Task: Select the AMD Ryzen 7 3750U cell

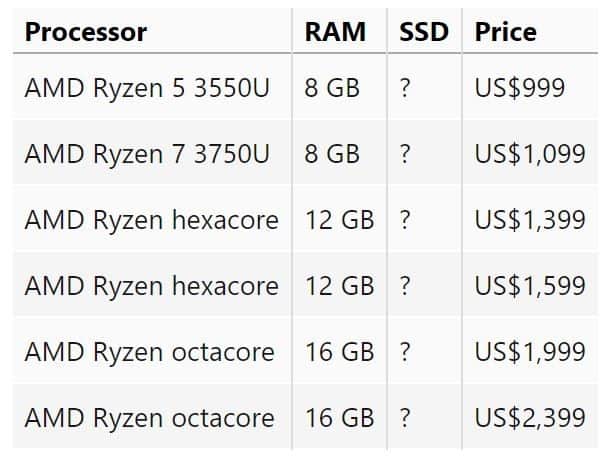Action: pyautogui.click(x=147, y=154)
